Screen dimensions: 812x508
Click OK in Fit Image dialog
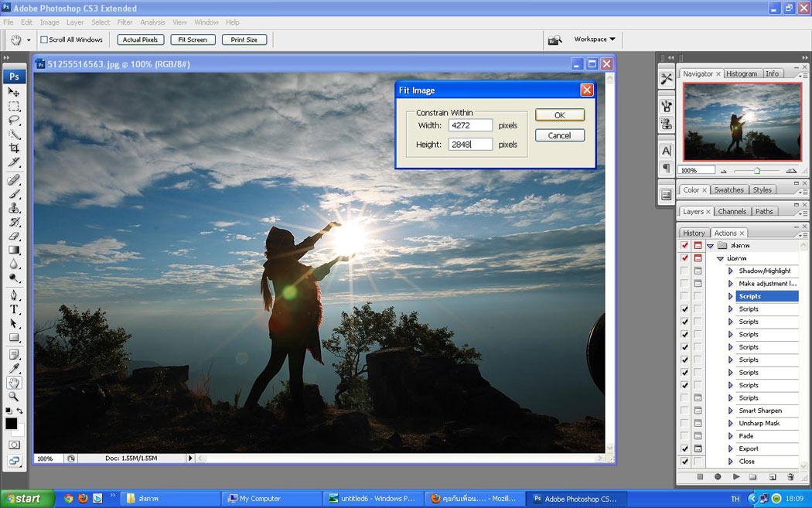559,115
